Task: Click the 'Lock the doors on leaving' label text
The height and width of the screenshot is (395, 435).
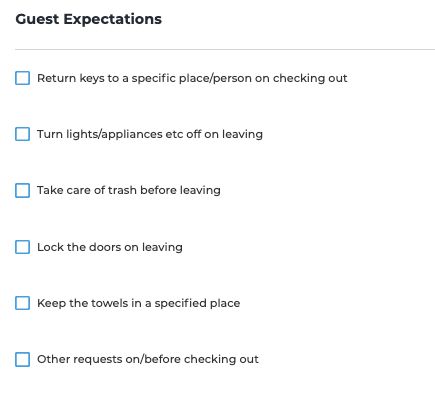Action: coord(110,247)
